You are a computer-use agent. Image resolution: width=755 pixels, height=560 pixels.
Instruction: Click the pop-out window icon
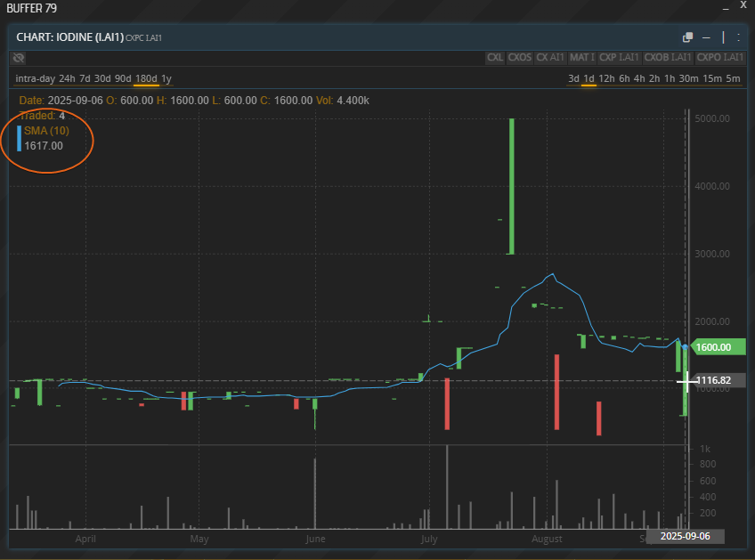(x=687, y=37)
